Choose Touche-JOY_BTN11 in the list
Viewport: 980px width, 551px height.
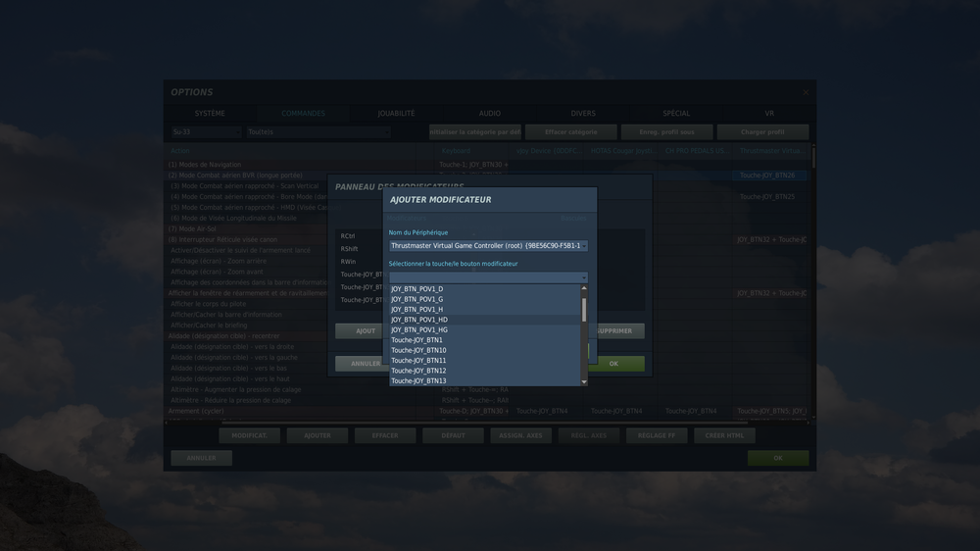(x=484, y=360)
